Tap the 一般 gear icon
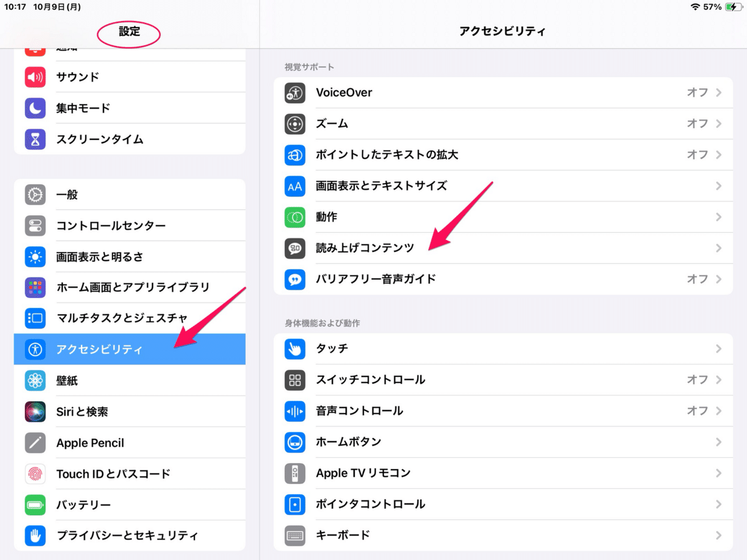This screenshot has width=747, height=560. pos(35,195)
